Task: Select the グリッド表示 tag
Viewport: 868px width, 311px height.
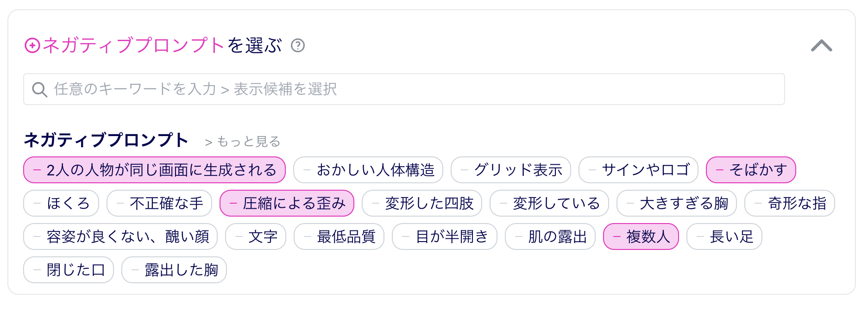Action: pos(511,170)
